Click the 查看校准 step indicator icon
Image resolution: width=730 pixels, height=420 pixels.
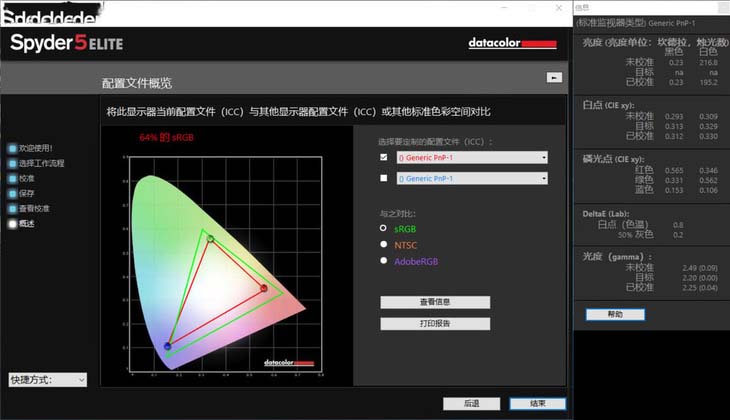pos(13,209)
